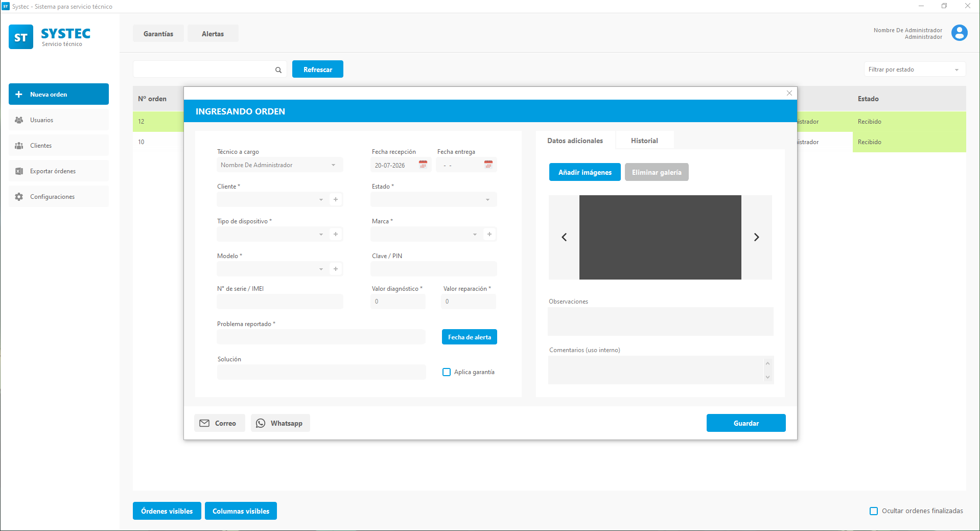Show next gallery image arrow
The width and height of the screenshot is (980, 531).
(x=757, y=237)
